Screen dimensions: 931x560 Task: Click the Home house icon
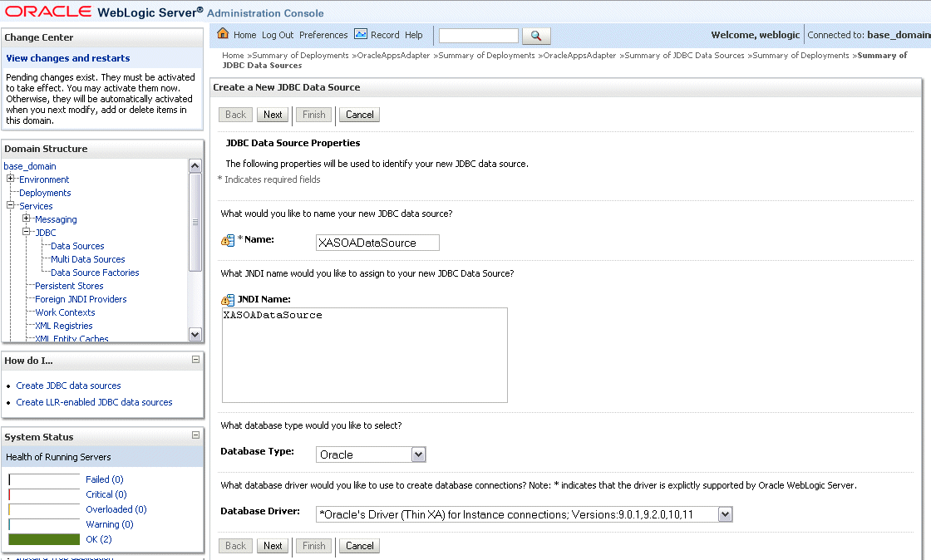click(x=223, y=34)
